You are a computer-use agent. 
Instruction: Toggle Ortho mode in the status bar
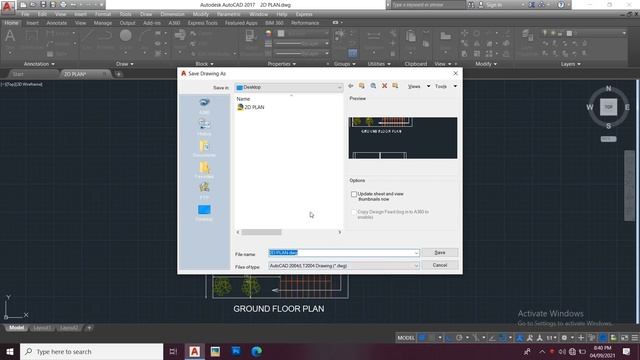pos(449,338)
